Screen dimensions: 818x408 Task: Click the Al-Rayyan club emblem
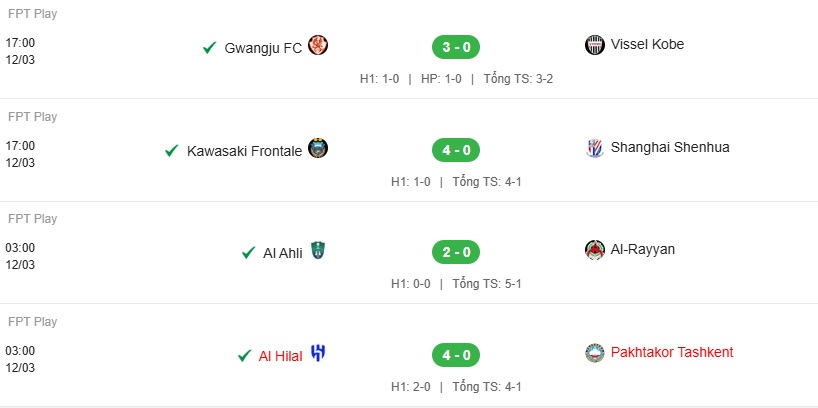coord(595,250)
